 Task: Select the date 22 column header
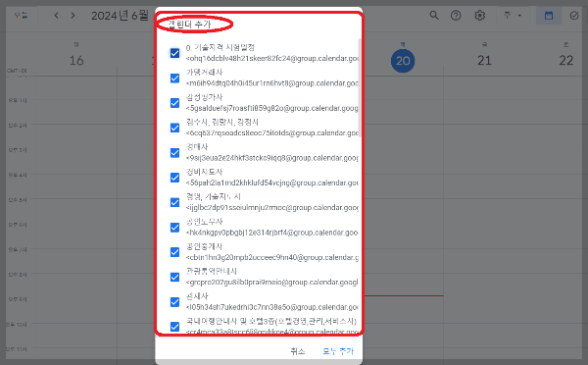(x=565, y=61)
